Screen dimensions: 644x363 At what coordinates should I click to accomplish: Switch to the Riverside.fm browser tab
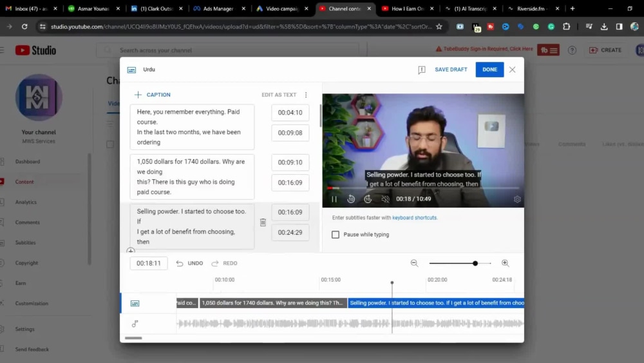coord(533,8)
